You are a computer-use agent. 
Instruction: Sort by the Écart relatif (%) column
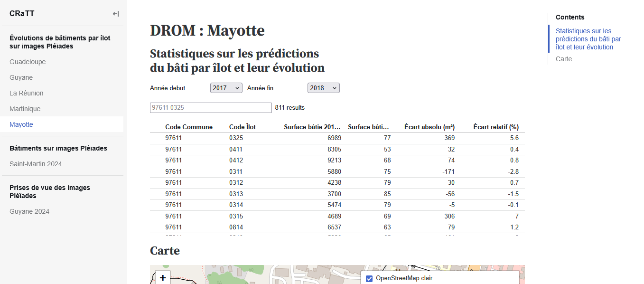coord(495,127)
